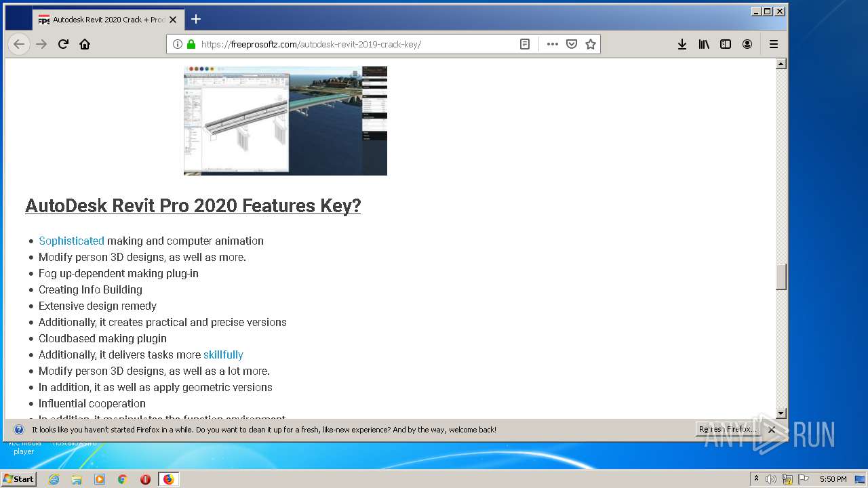Screen dimensions: 868x488
Task: Save page to Pocket
Action: pos(572,44)
